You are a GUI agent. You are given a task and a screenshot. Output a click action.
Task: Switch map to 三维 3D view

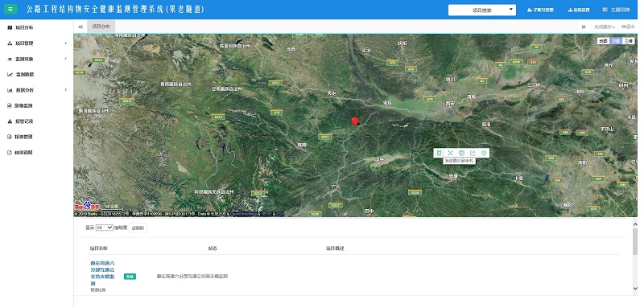point(628,41)
